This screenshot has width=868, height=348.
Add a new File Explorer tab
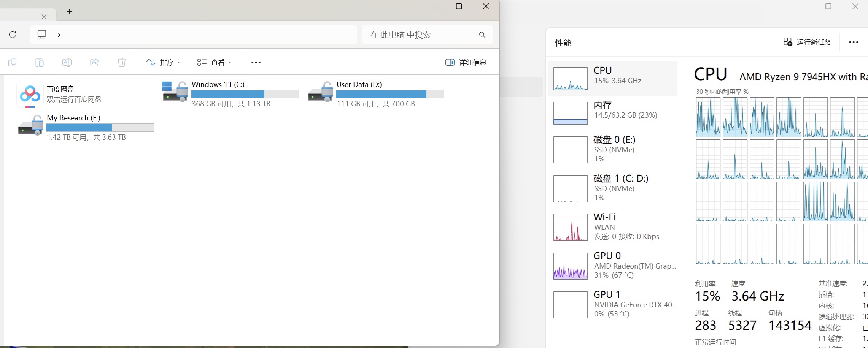pyautogui.click(x=69, y=12)
